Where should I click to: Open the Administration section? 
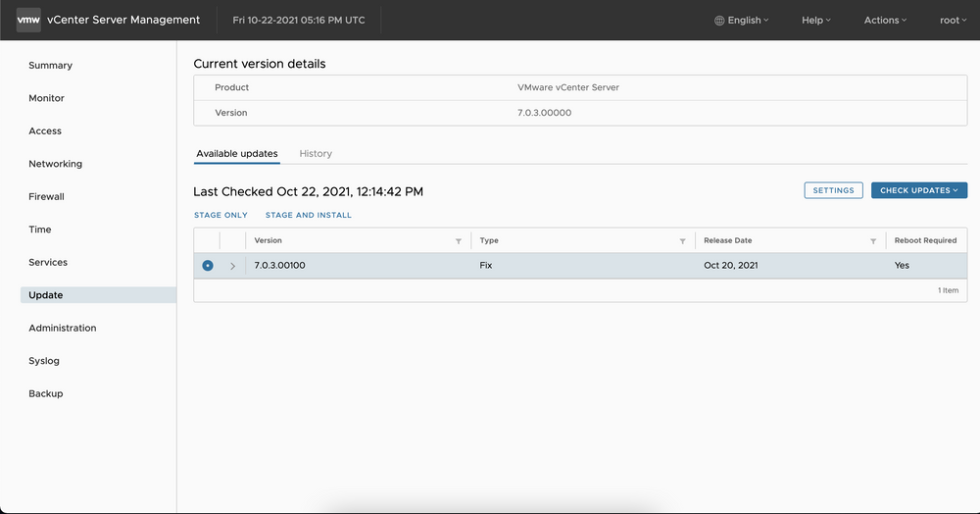63,328
